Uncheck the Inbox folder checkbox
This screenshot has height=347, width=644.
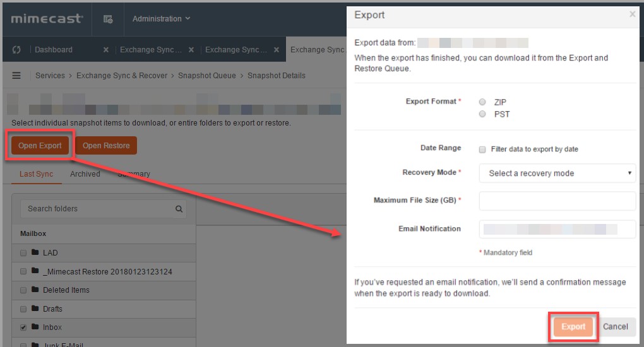pos(23,328)
